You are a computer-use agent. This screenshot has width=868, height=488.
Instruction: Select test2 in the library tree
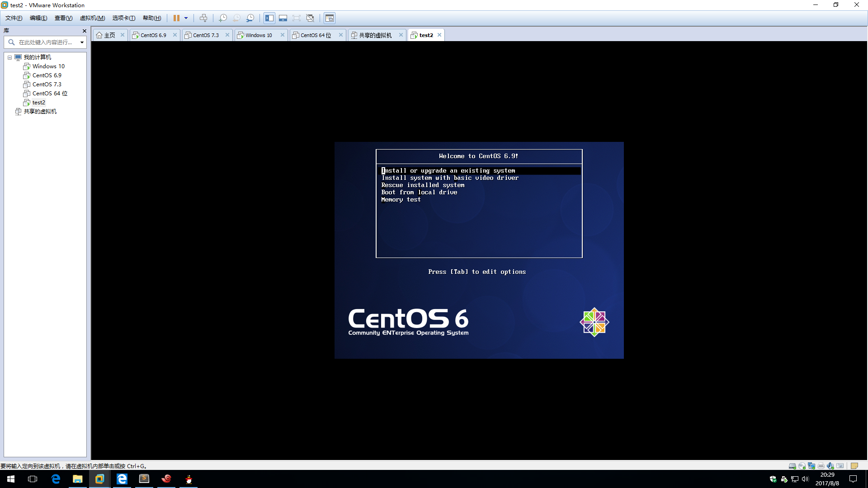tap(39, 103)
